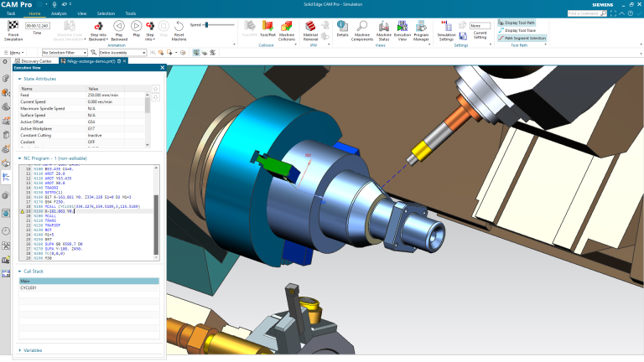Image resolution: width=644 pixels, height=362 pixels.
Task: Open Machine Components magnifier
Action: [362, 26]
